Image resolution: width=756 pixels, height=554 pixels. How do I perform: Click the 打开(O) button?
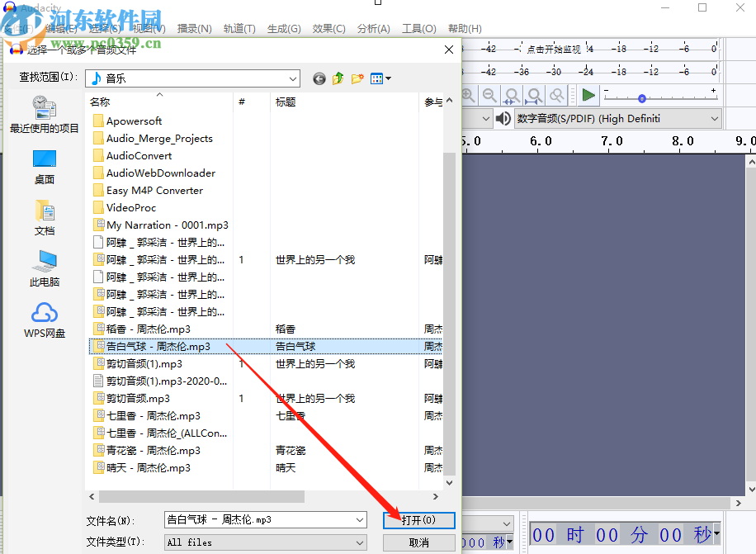[418, 520]
